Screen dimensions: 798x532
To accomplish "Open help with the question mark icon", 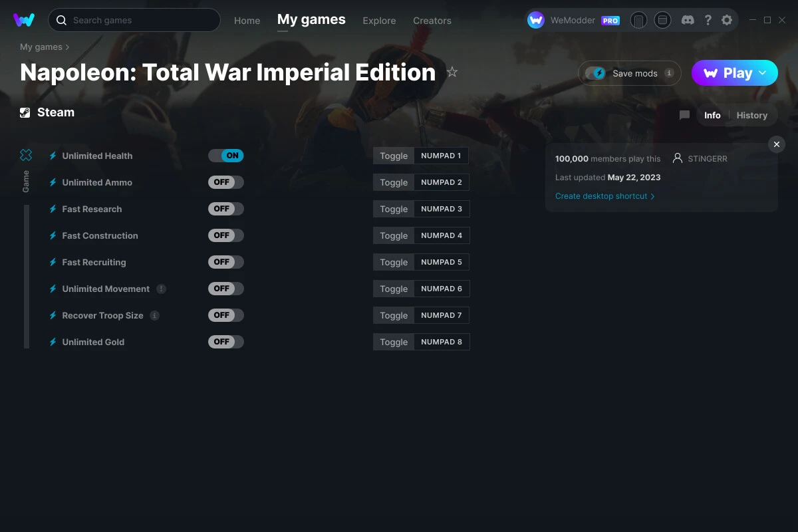I will pyautogui.click(x=708, y=20).
